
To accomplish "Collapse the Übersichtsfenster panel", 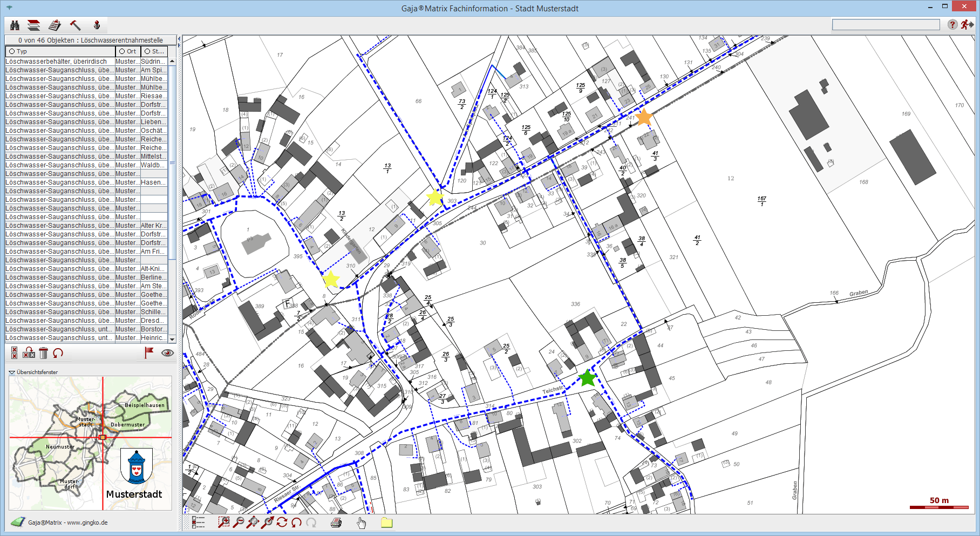I will (12, 372).
